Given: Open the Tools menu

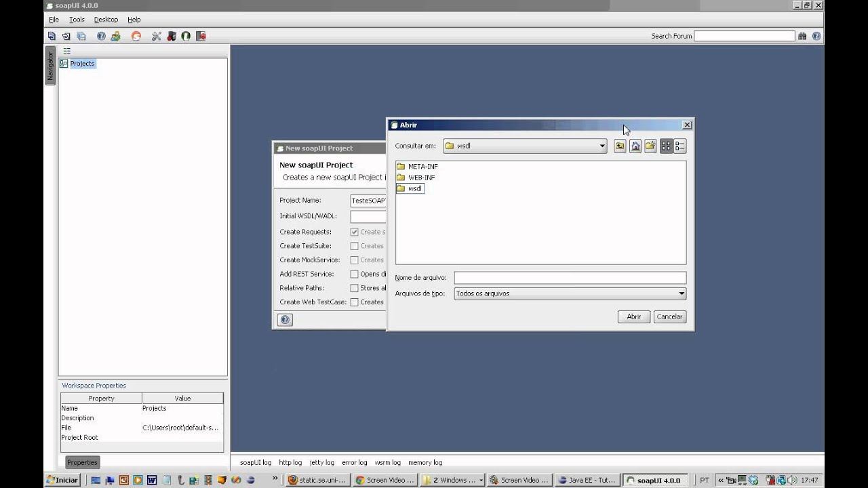Looking at the screenshot, I should coord(77,20).
